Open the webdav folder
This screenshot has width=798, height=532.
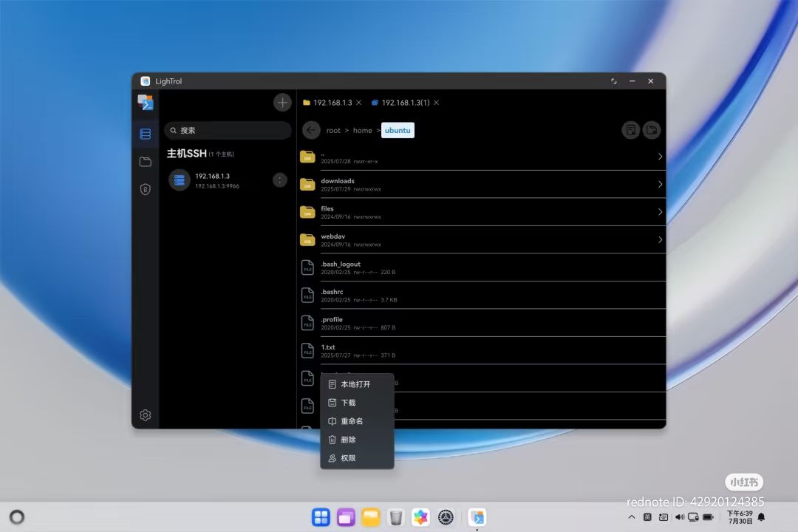pyautogui.click(x=482, y=240)
